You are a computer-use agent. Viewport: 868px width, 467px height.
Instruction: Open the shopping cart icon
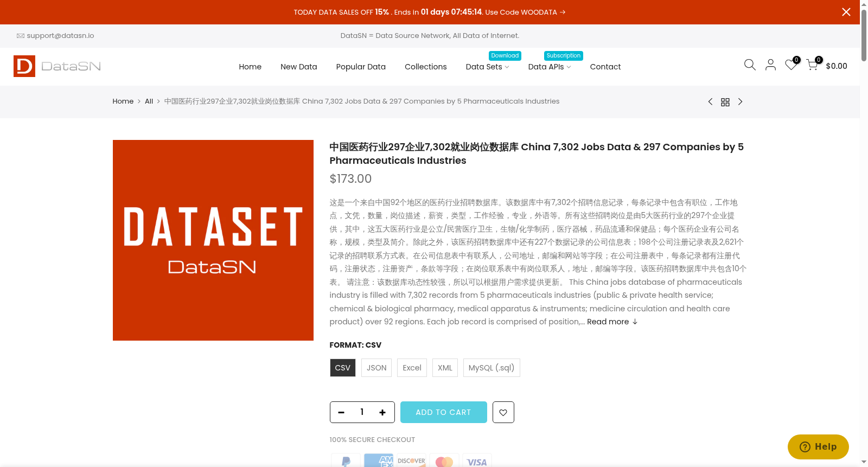click(x=812, y=65)
